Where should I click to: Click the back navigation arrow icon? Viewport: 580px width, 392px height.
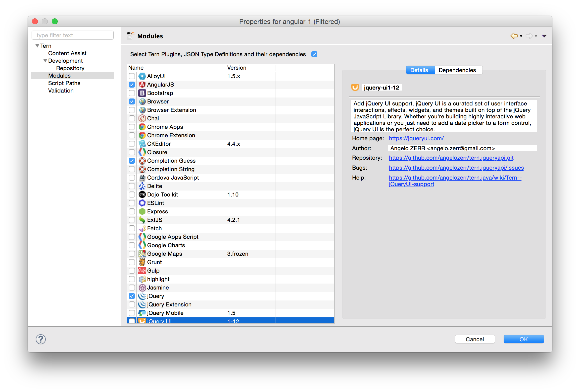point(514,36)
